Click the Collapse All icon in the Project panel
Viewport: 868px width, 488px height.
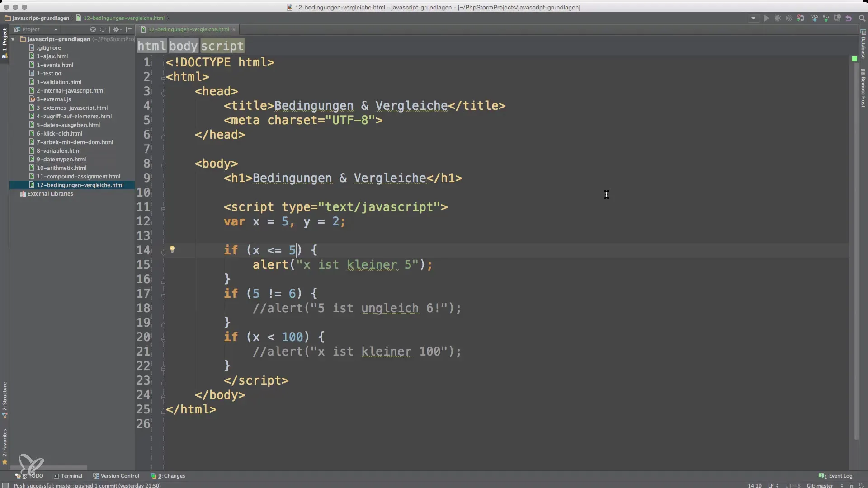[103, 29]
